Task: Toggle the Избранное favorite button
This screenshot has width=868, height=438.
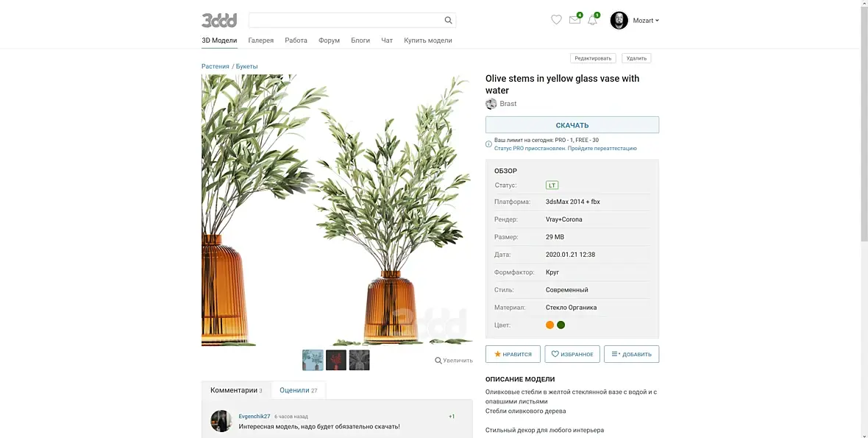Action: click(572, 354)
